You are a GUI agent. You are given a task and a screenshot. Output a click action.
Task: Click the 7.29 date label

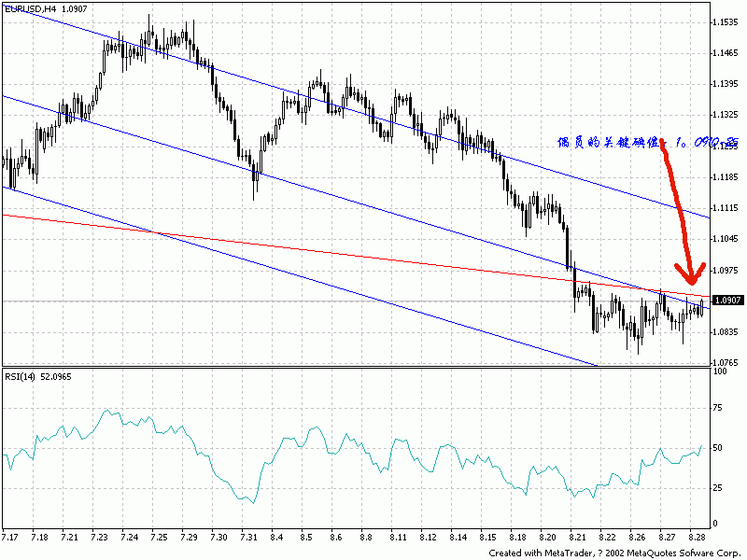coord(190,538)
